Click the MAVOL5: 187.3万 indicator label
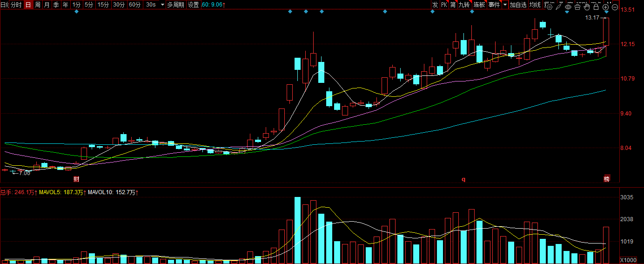This screenshot has width=644, height=264. coord(63,192)
